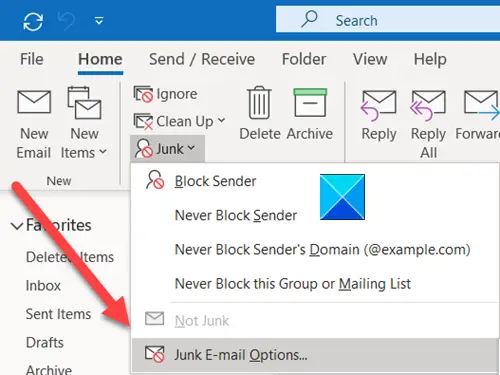This screenshot has width=500, height=375.
Task: Open the Send / Receive tab
Action: (202, 59)
